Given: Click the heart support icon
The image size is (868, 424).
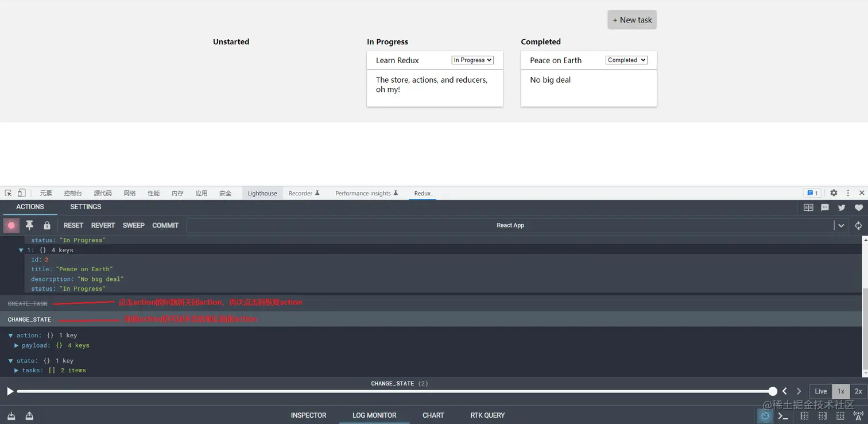Looking at the screenshot, I should pos(859,207).
